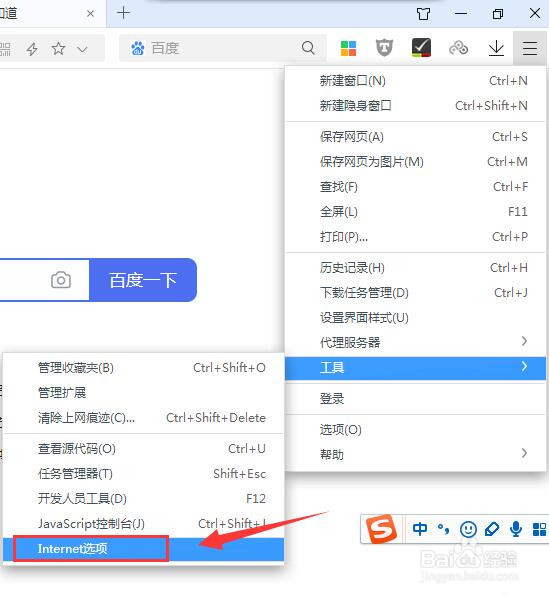This screenshot has height=595, width=549.
Task: Click the black checkmark extension icon
Action: [421, 48]
